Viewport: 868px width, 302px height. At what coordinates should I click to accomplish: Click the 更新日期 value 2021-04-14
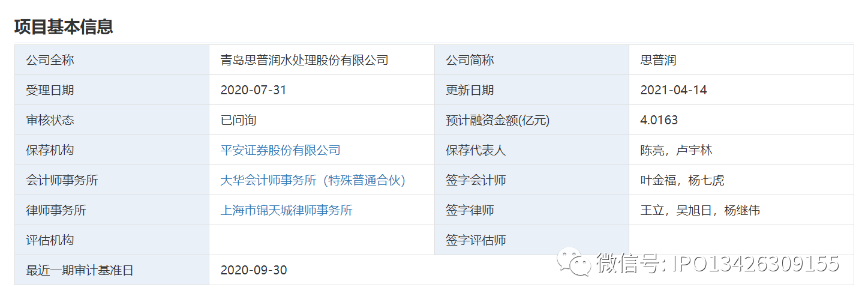(x=673, y=90)
